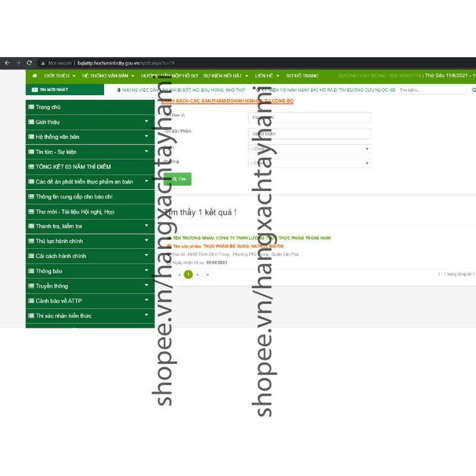Expand Thanh tra, kiểm tra sidebar item

(89, 226)
